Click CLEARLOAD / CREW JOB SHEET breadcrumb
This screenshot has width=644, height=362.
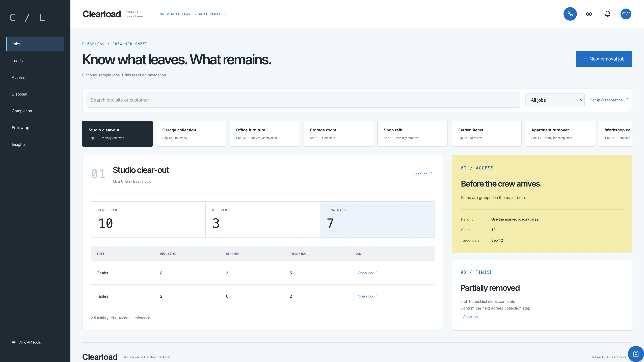115,44
